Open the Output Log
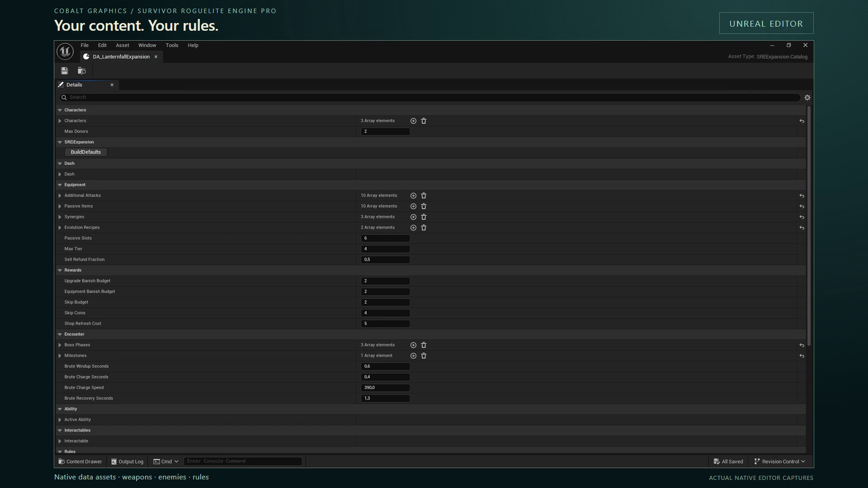This screenshot has width=868, height=488. pyautogui.click(x=127, y=461)
